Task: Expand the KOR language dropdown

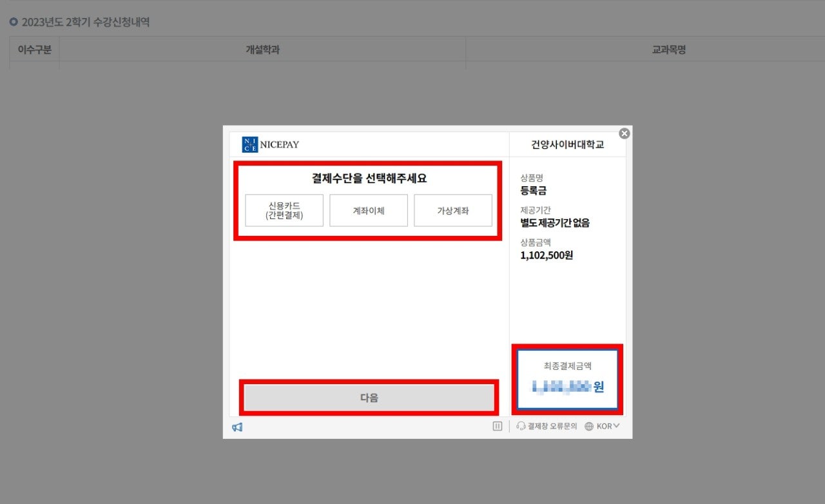Action: point(608,426)
